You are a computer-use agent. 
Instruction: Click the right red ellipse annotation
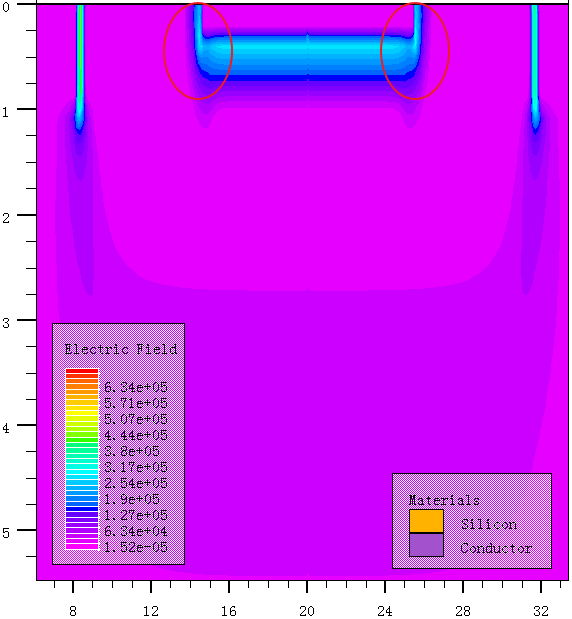[415, 51]
